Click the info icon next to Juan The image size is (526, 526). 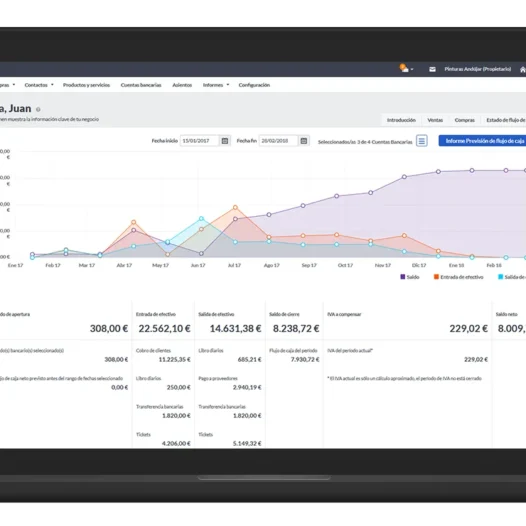pos(38,109)
